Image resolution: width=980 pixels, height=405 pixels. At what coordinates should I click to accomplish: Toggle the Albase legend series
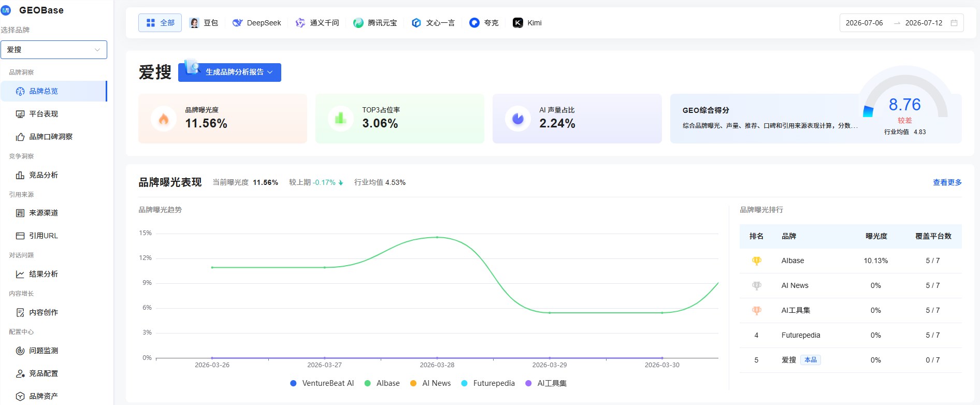382,383
